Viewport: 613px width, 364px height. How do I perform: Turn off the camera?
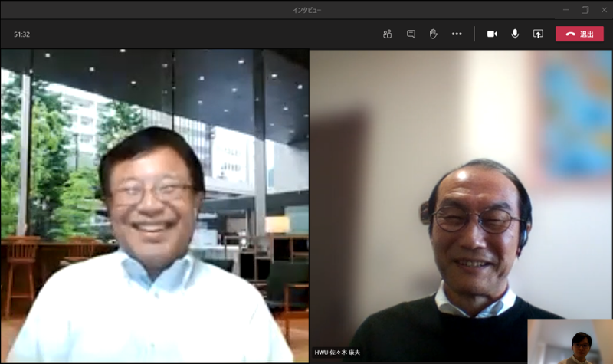(492, 34)
